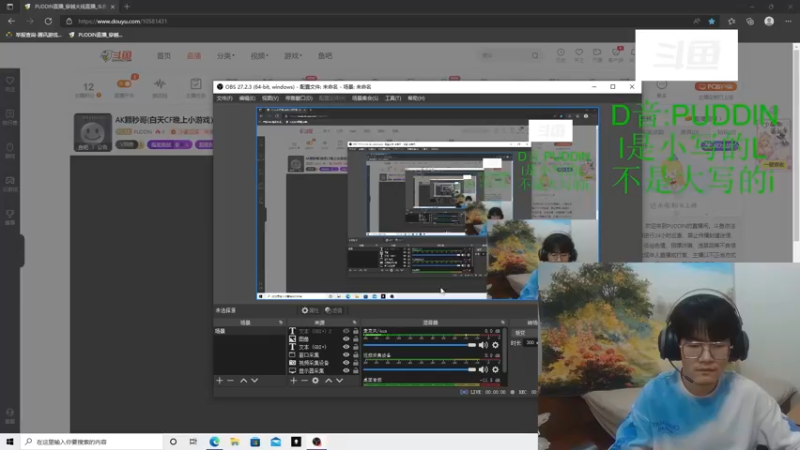800x450 pixels.
Task: Open the OBS 视图(V) menu
Action: [x=270, y=98]
